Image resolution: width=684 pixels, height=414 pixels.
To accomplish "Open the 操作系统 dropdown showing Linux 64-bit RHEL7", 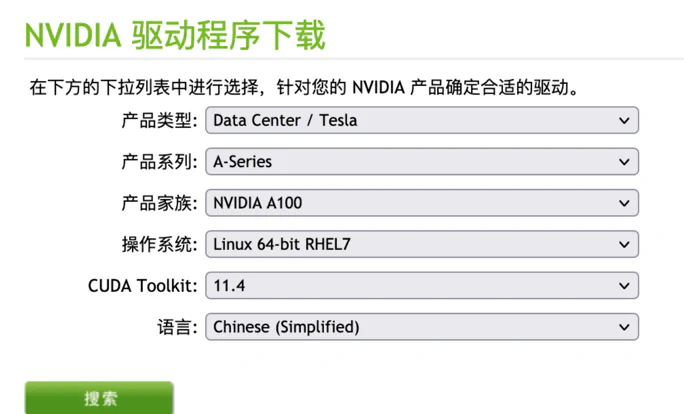I will point(420,244).
